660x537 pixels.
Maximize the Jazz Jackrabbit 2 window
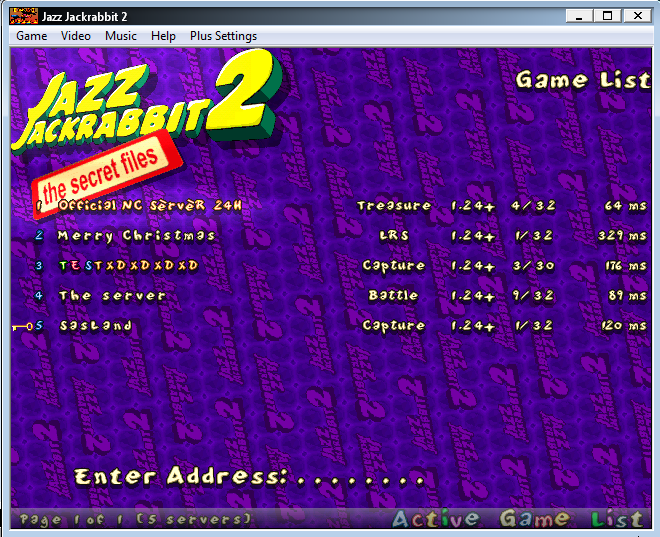click(607, 16)
